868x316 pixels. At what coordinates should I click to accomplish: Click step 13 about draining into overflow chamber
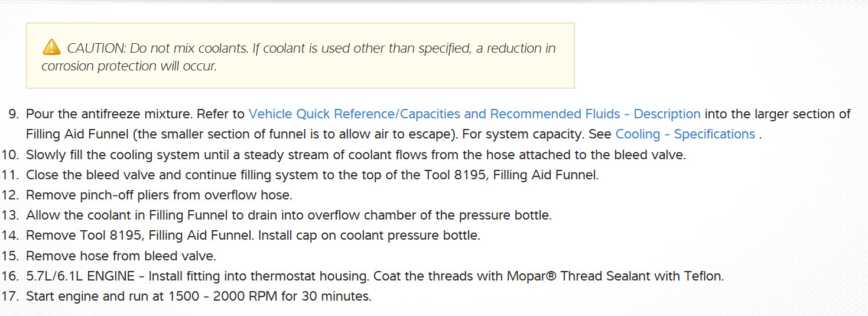click(x=288, y=215)
